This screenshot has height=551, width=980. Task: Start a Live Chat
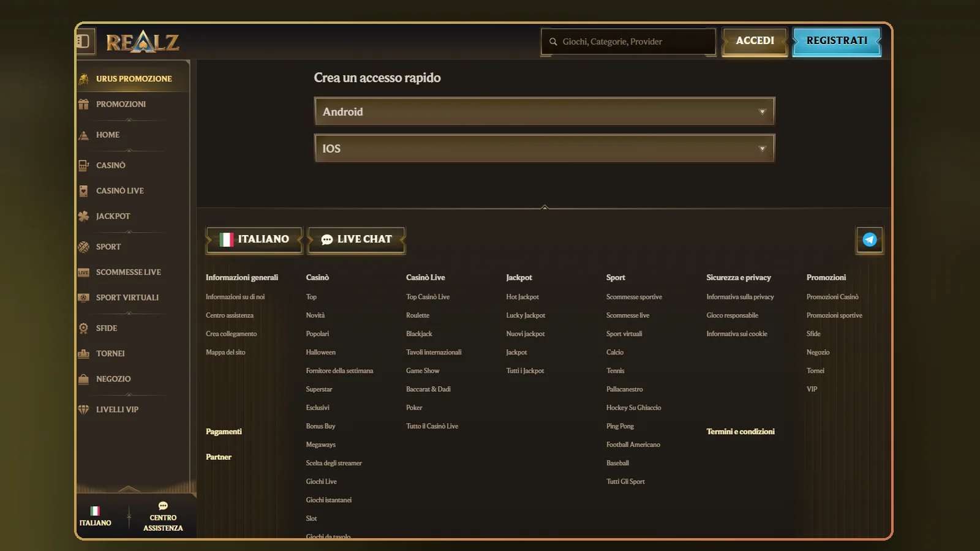click(x=356, y=239)
